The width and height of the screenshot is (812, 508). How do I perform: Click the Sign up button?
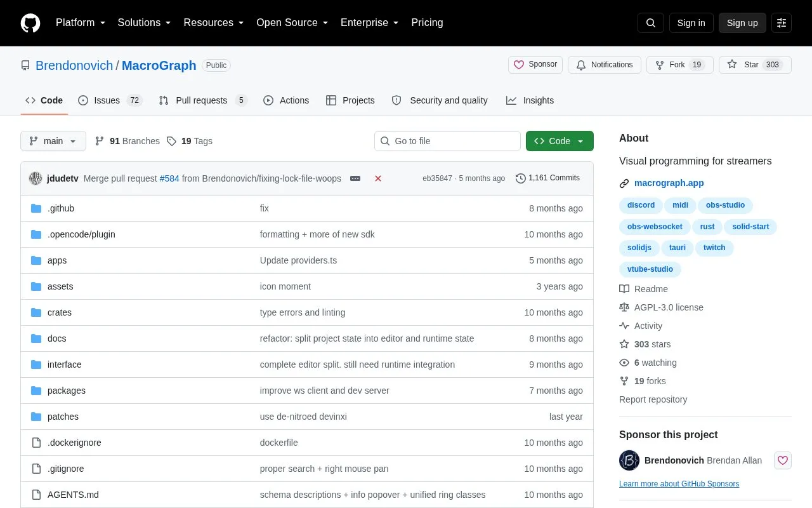point(742,23)
